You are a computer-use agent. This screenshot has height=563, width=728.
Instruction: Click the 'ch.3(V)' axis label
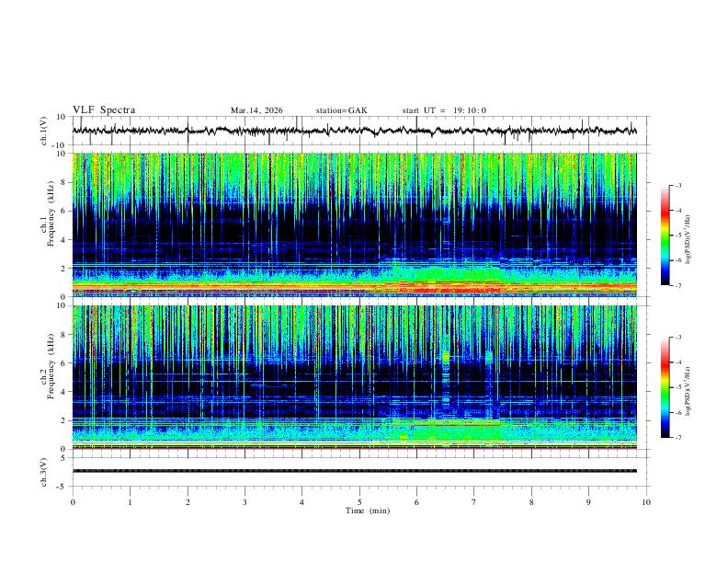click(x=44, y=473)
